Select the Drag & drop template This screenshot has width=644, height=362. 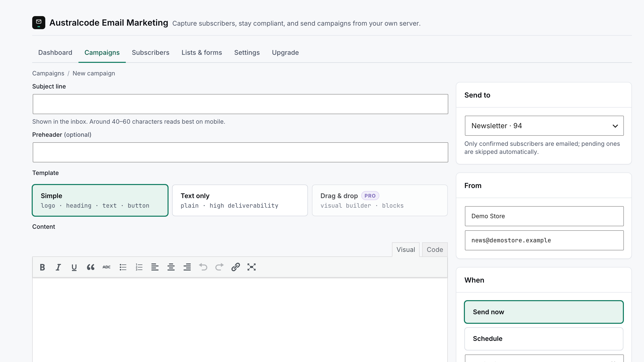380,200
